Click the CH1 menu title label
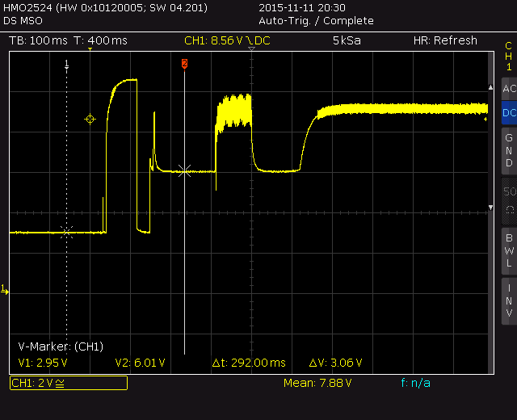 tap(508, 57)
